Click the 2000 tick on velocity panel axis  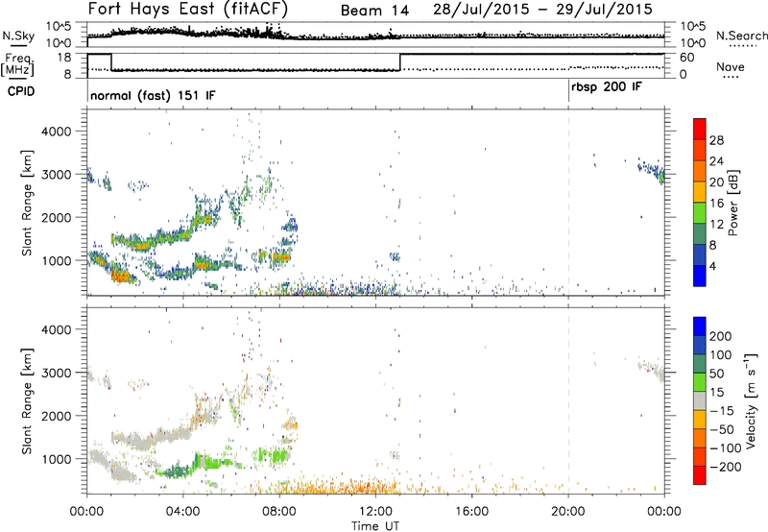(57, 416)
